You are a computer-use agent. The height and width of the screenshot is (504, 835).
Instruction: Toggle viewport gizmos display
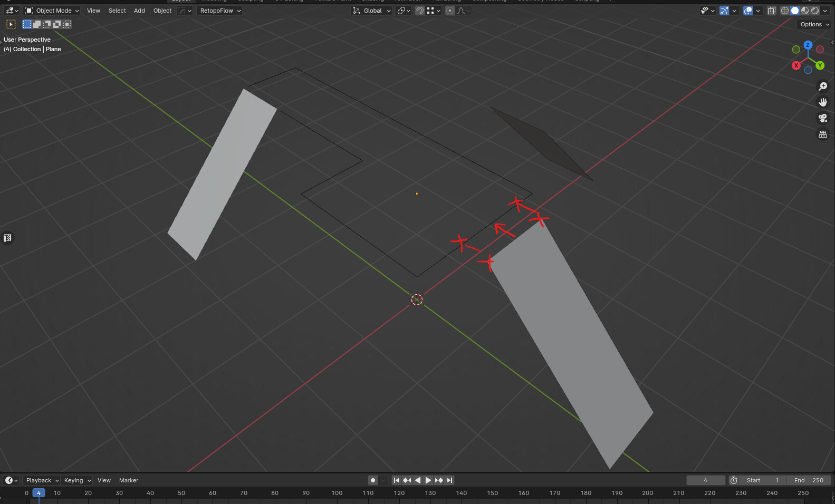pyautogui.click(x=724, y=11)
